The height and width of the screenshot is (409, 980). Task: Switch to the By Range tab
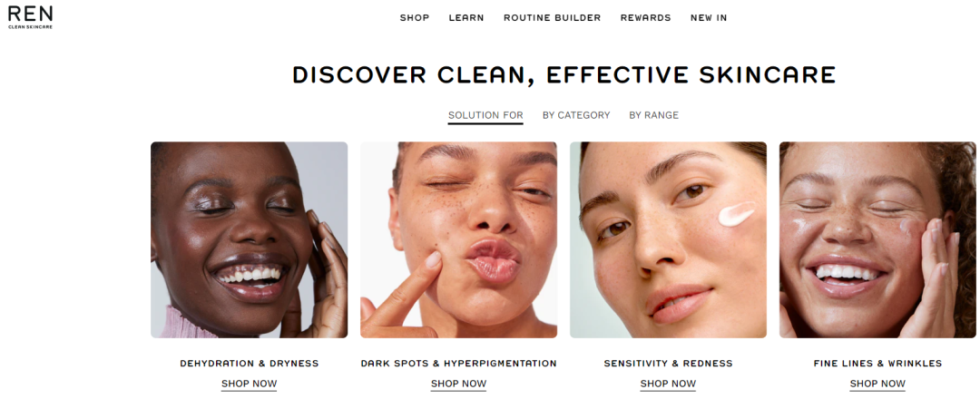[653, 115]
